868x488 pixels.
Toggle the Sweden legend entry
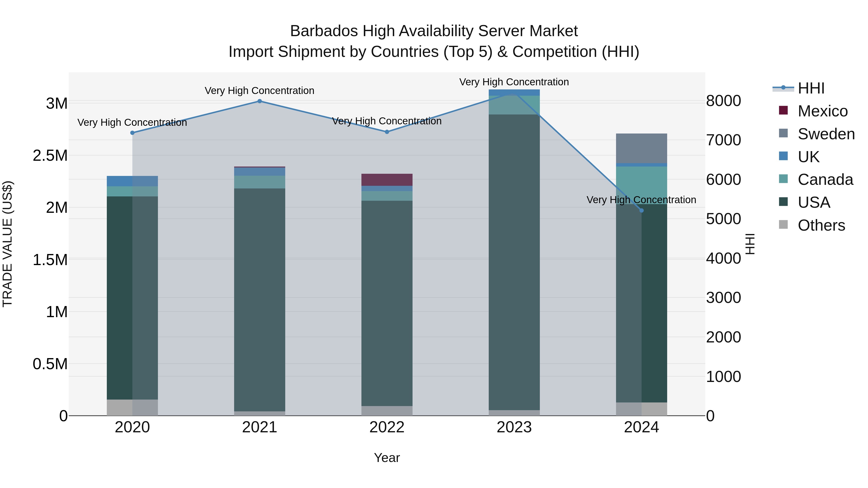[x=817, y=134]
